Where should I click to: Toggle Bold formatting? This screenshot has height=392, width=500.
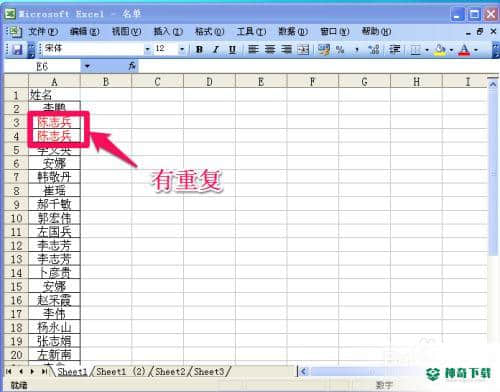[x=199, y=50]
